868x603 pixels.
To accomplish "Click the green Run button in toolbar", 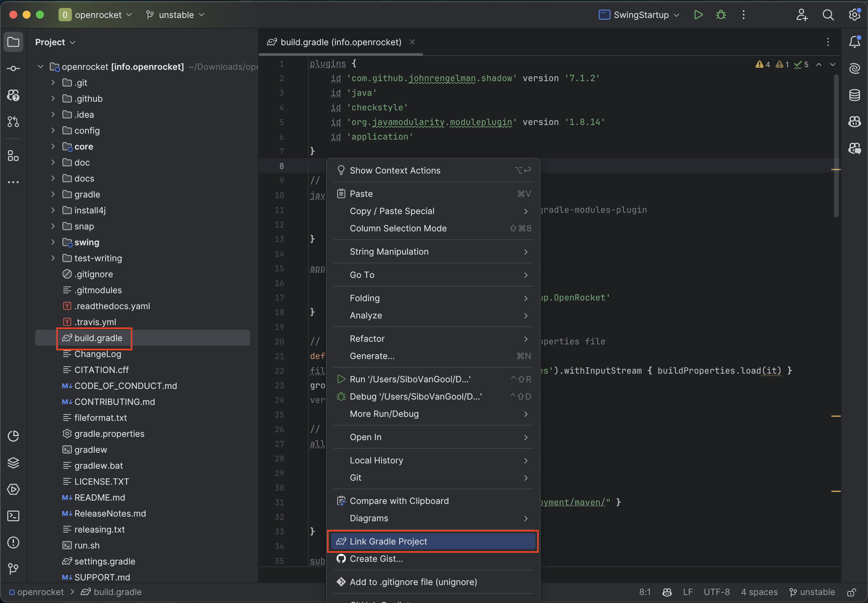I will [698, 15].
